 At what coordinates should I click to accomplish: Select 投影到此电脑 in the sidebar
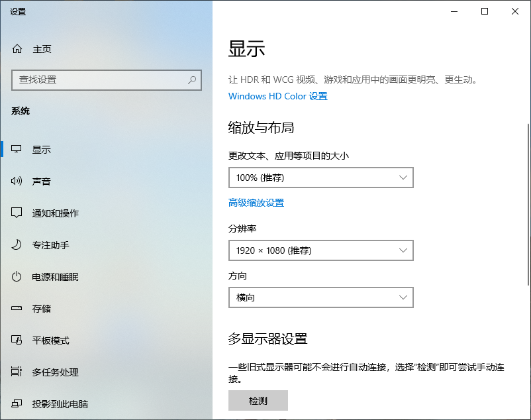click(x=60, y=404)
